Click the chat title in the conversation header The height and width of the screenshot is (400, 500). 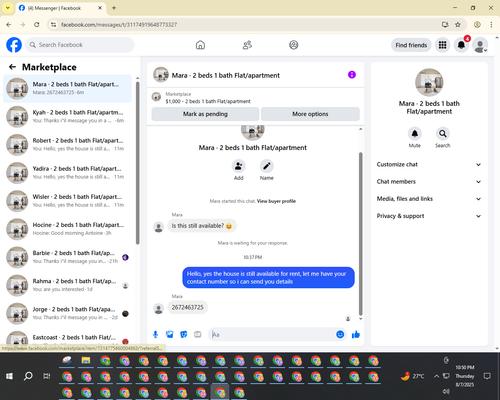pyautogui.click(x=226, y=75)
